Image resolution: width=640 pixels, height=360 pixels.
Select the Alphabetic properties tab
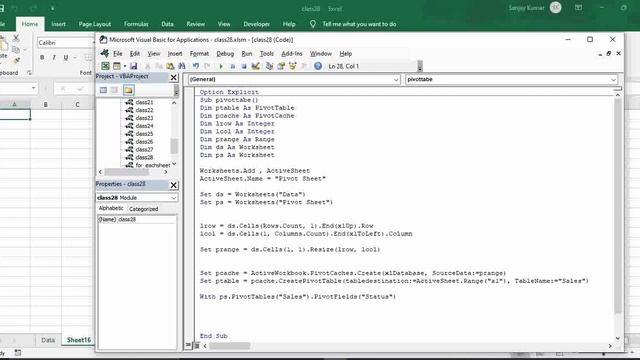tap(111, 208)
